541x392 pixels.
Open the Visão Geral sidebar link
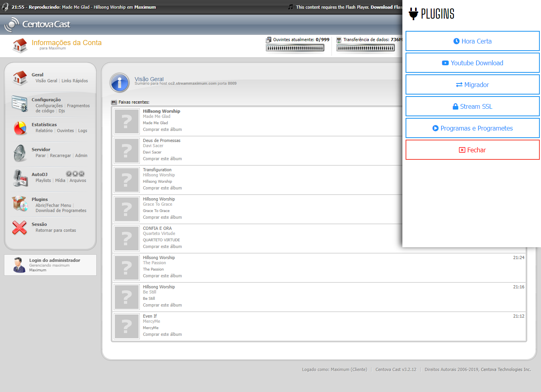click(x=46, y=81)
